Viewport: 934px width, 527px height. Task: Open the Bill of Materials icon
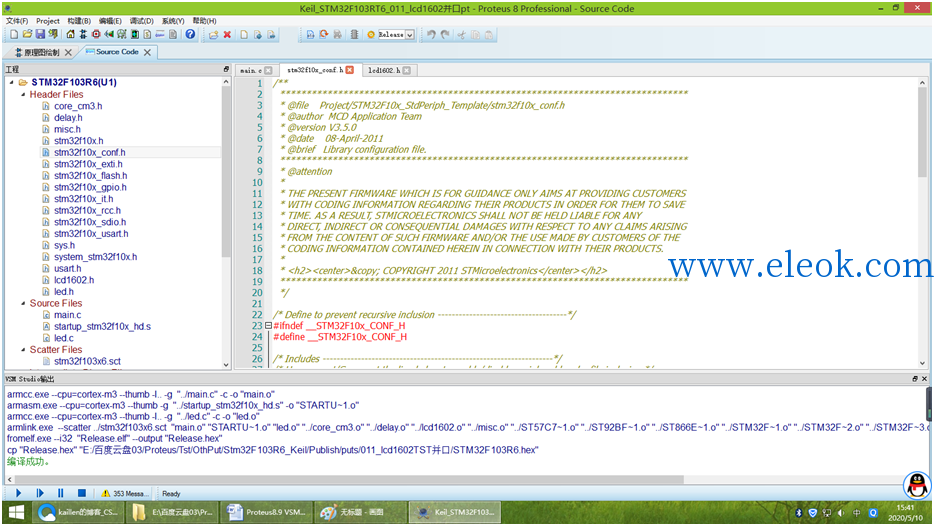147,35
